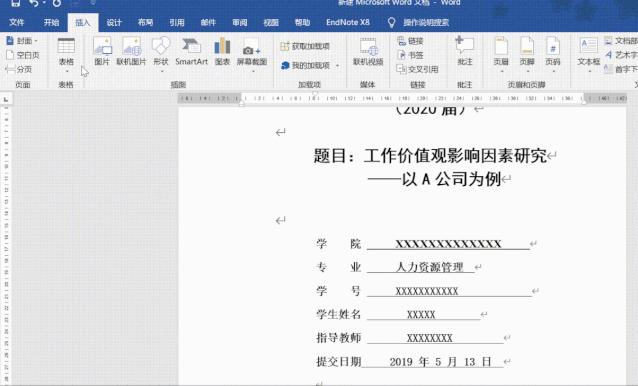Switch to the 开始 ribbon tab

pos(51,22)
